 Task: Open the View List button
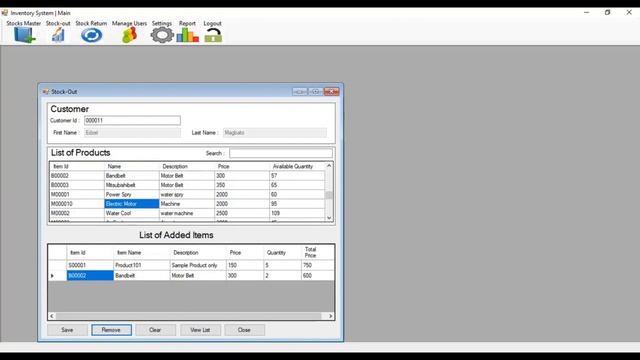(200, 330)
